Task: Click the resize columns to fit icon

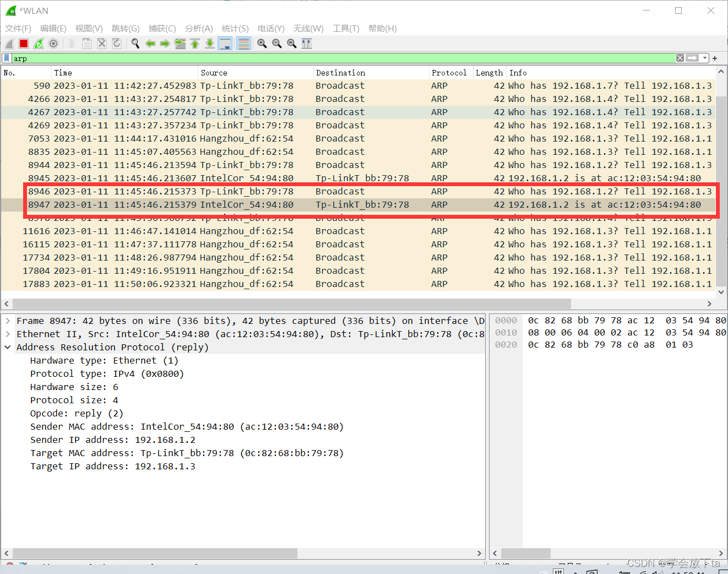Action: (x=307, y=44)
